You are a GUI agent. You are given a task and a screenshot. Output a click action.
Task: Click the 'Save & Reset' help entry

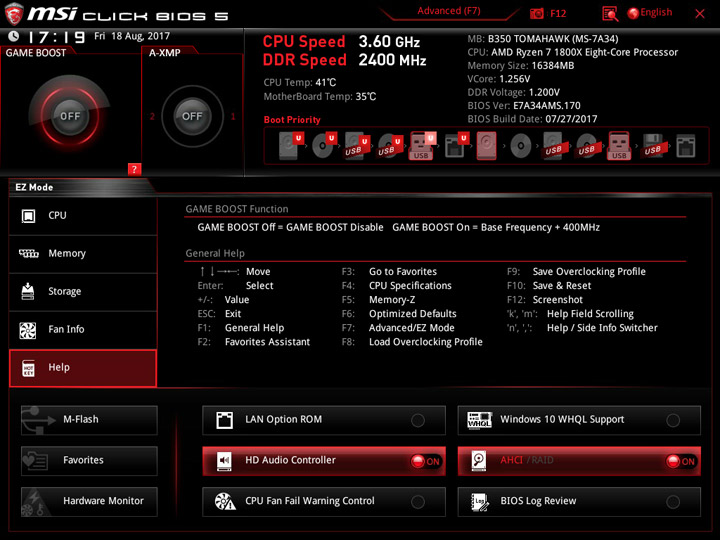[x=562, y=286]
